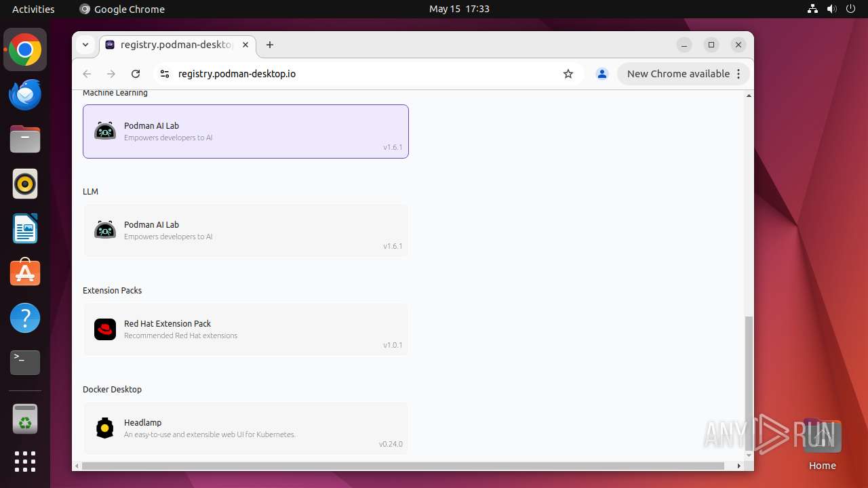
Task: Open the Google Chrome app menu in top bar
Action: (122, 9)
